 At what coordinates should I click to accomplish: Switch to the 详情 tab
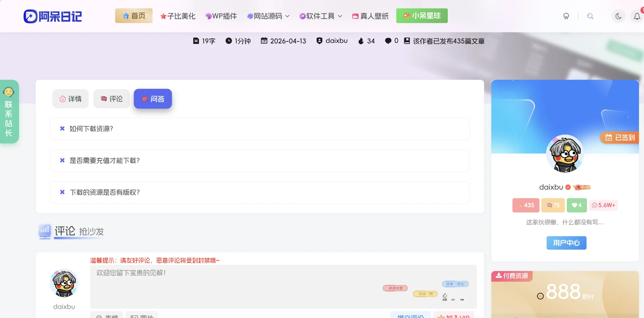click(70, 99)
